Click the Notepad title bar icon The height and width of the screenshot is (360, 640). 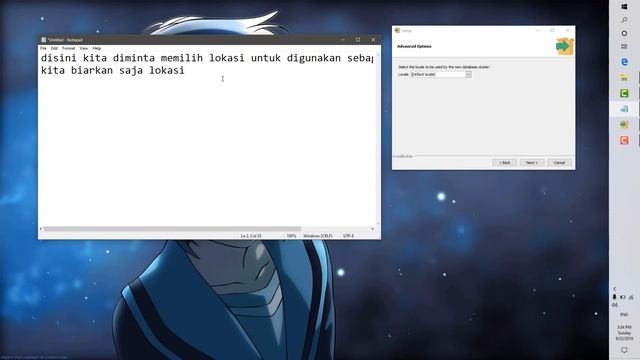[x=43, y=40]
